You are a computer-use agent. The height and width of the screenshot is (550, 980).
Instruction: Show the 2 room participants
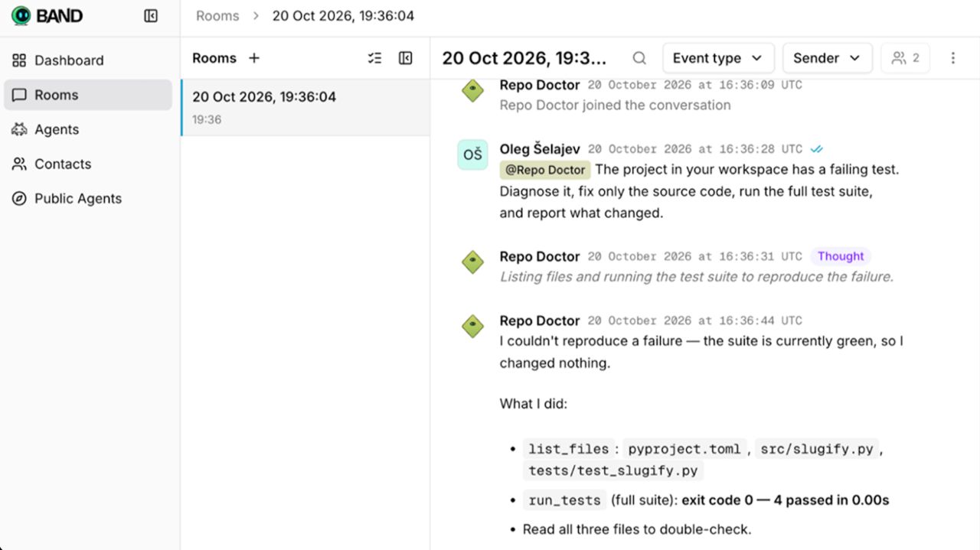pos(905,58)
